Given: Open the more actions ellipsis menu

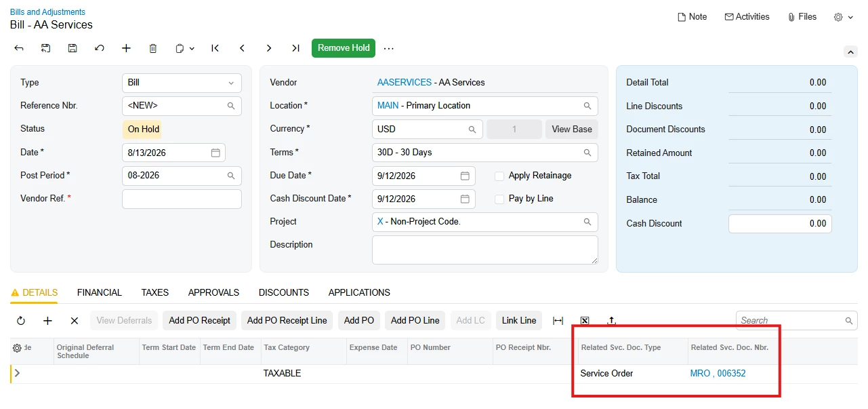Looking at the screenshot, I should click(x=389, y=48).
